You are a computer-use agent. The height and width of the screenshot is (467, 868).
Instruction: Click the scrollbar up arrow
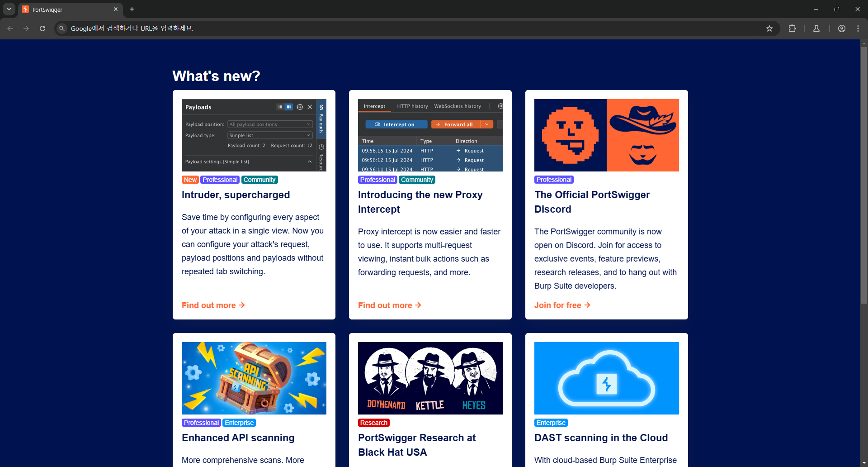[864, 43]
